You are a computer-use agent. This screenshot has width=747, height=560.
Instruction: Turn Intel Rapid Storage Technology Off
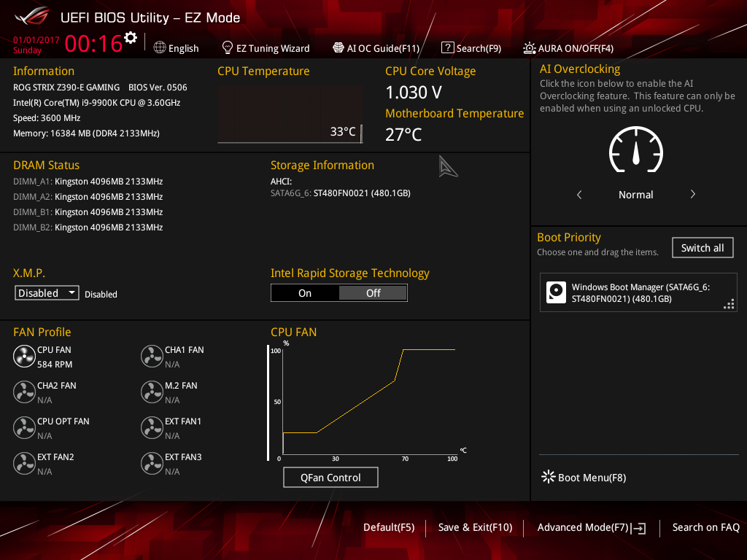(373, 293)
